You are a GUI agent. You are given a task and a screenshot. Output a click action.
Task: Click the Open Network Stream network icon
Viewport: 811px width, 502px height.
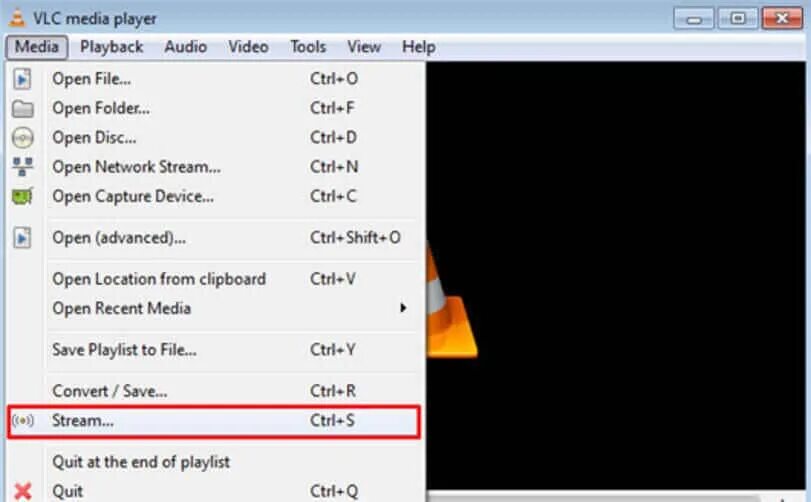pos(22,167)
